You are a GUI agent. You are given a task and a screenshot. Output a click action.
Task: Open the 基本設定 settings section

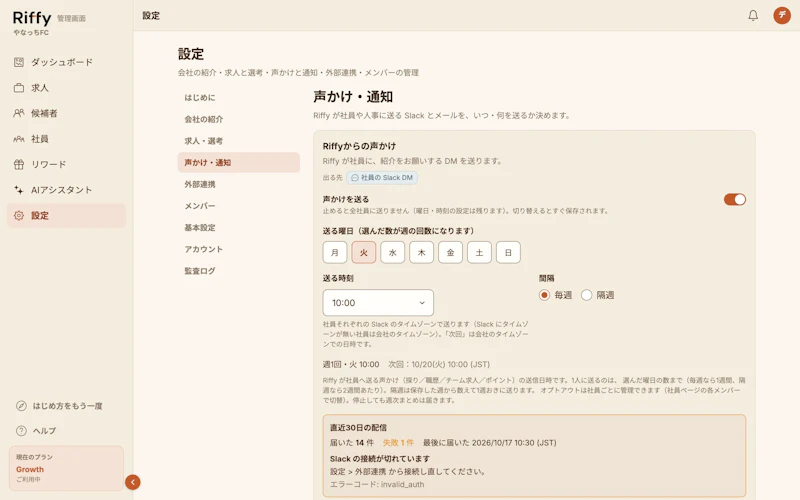(x=238, y=228)
